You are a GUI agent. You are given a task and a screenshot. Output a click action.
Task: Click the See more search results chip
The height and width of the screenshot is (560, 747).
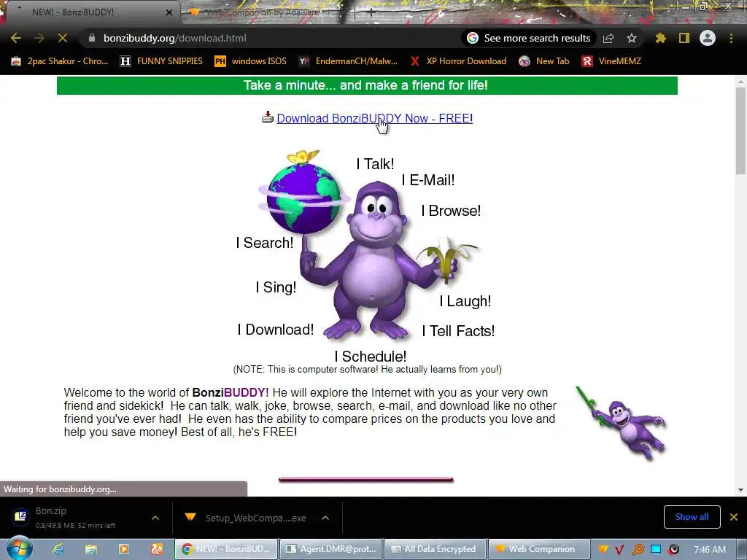click(530, 38)
